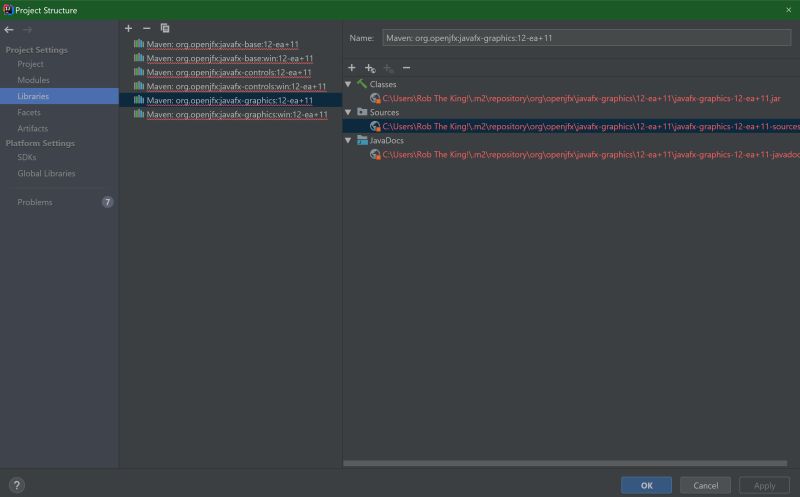The image size is (800, 497).
Task: Click the Cancel button
Action: tap(706, 485)
